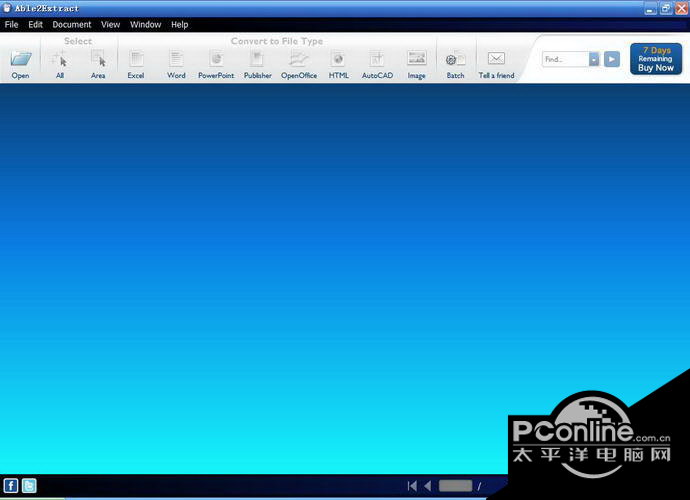Convert to Image format
The image size is (690, 500).
click(x=416, y=60)
